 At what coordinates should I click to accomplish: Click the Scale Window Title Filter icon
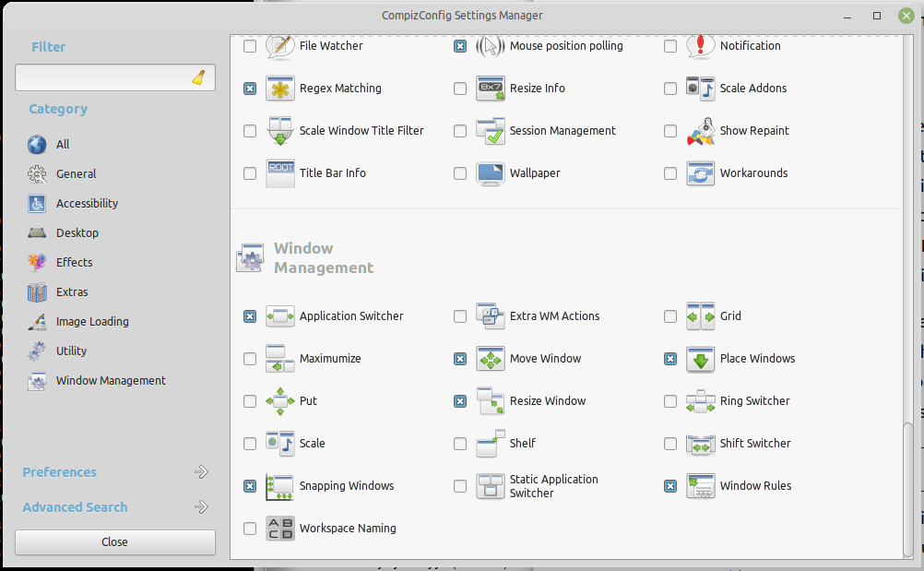(x=280, y=131)
